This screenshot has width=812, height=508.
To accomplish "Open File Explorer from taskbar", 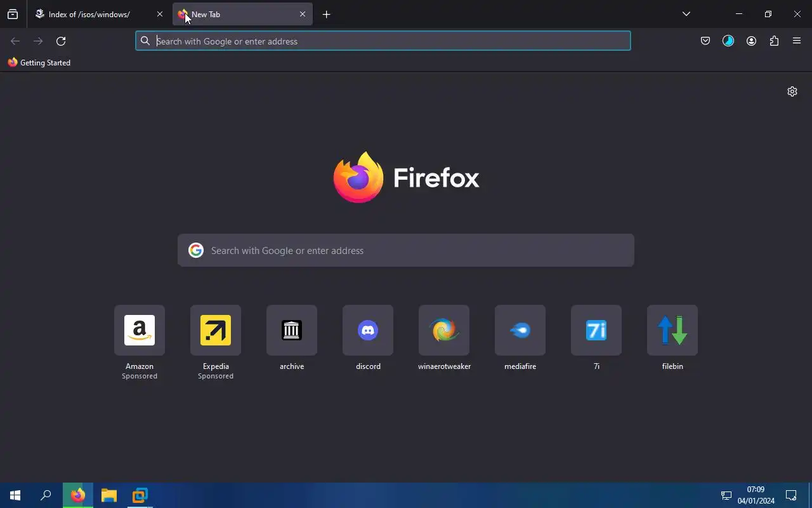I will click(x=109, y=495).
